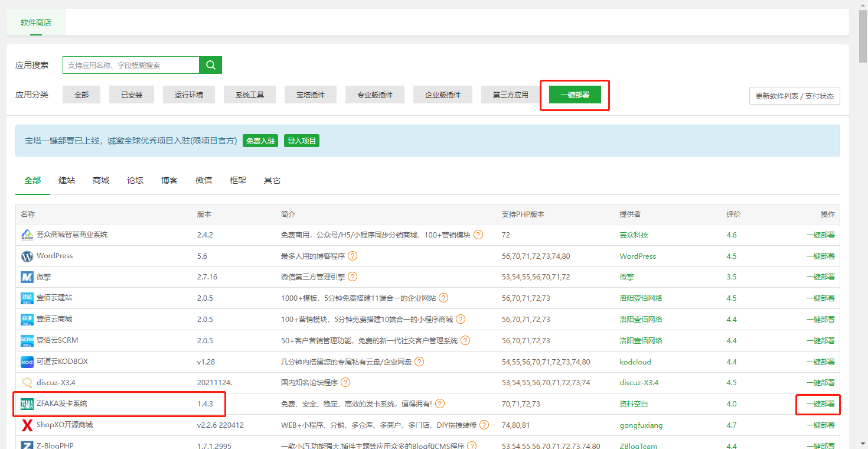The image size is (868, 449).
Task: Click ShopXO rating value 4.7
Action: coord(732,425)
